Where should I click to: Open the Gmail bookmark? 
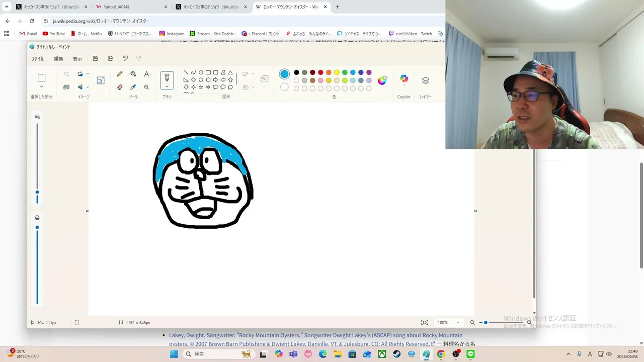28,34
